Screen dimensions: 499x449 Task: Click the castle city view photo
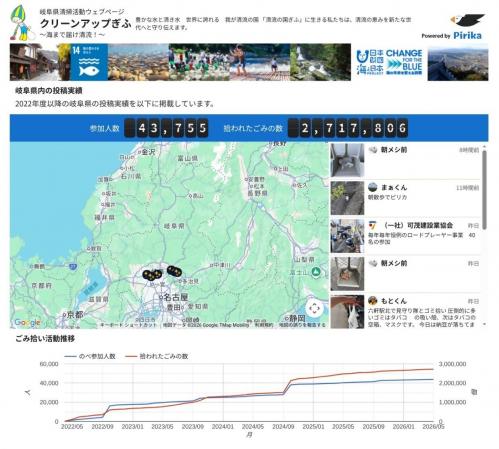point(458,62)
